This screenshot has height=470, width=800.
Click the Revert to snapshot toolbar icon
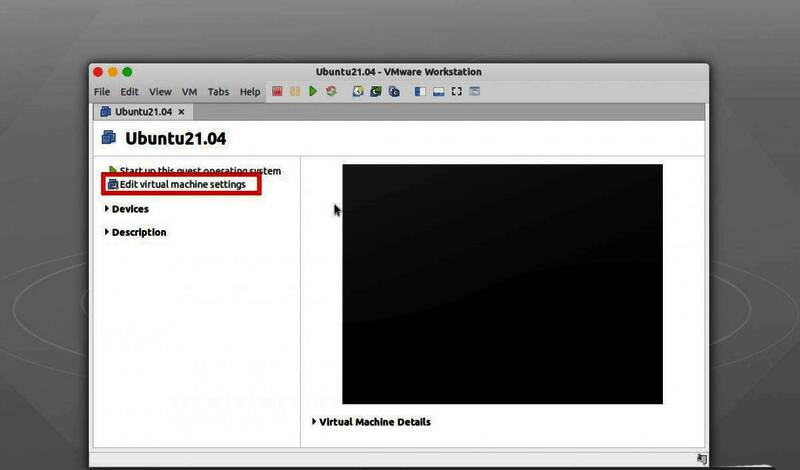(376, 92)
